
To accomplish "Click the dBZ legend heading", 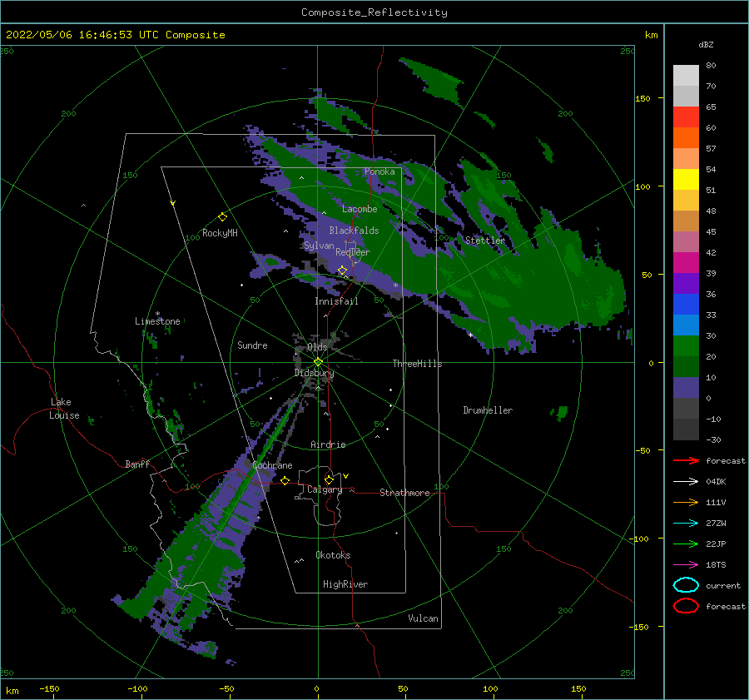I will 706,45.
